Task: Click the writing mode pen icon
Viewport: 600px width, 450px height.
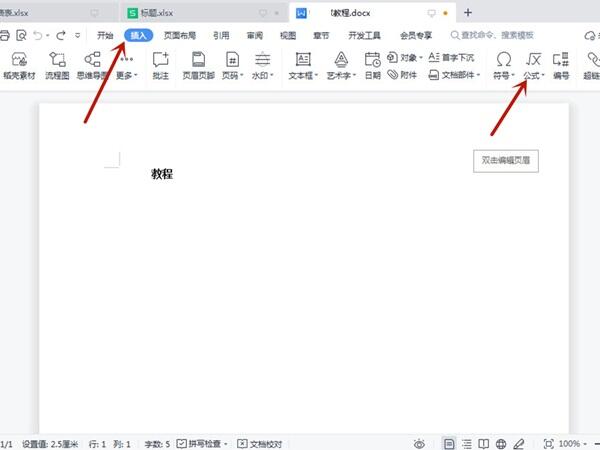Action: pyautogui.click(x=518, y=444)
